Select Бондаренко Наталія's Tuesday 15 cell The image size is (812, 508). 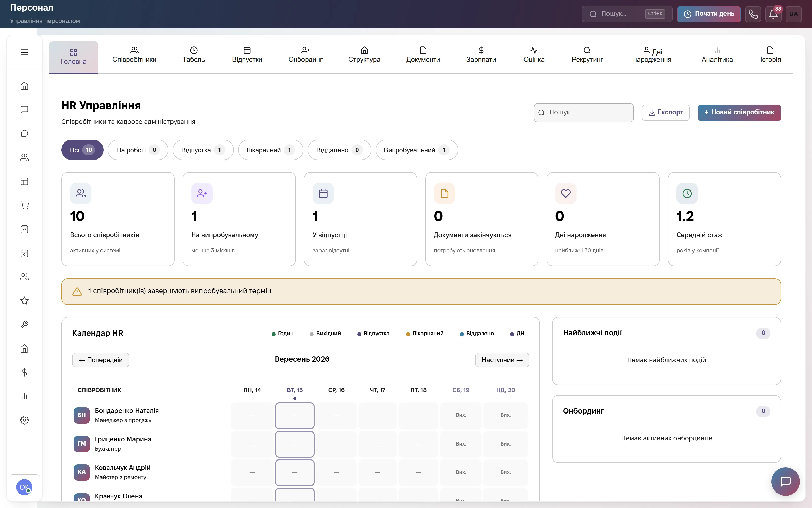point(295,416)
